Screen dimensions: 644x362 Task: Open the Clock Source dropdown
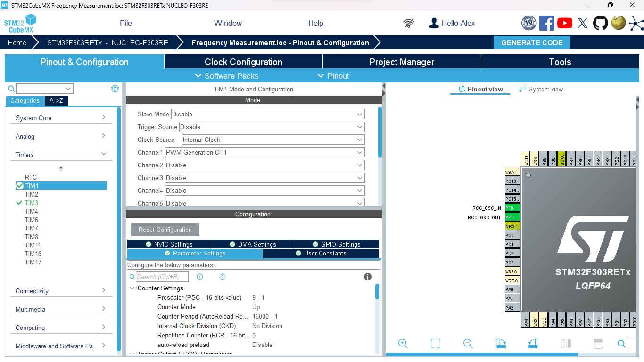pyautogui.click(x=273, y=140)
